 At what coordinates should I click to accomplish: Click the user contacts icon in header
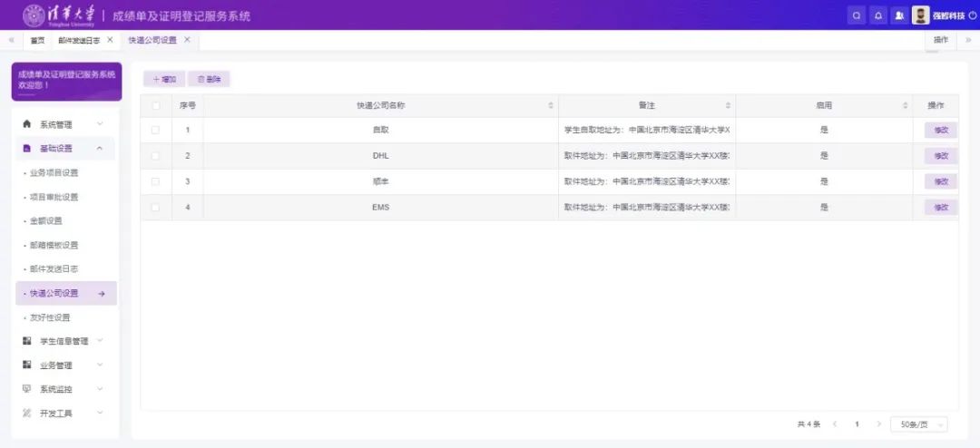pos(899,15)
